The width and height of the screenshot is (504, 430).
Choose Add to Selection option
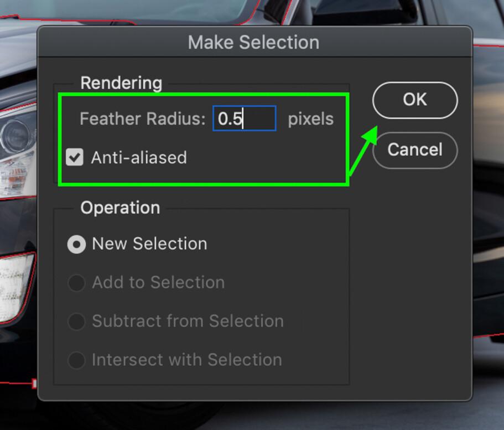(76, 283)
